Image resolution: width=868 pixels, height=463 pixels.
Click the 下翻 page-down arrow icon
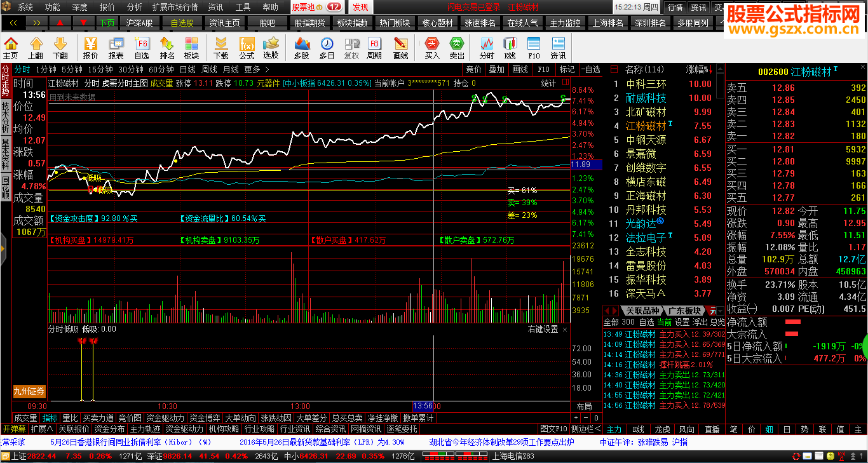60,48
